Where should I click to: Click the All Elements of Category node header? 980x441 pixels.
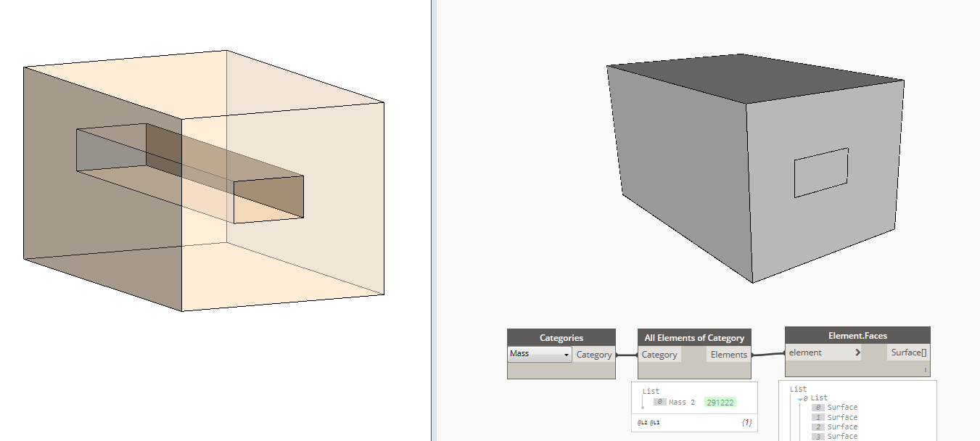pos(694,337)
